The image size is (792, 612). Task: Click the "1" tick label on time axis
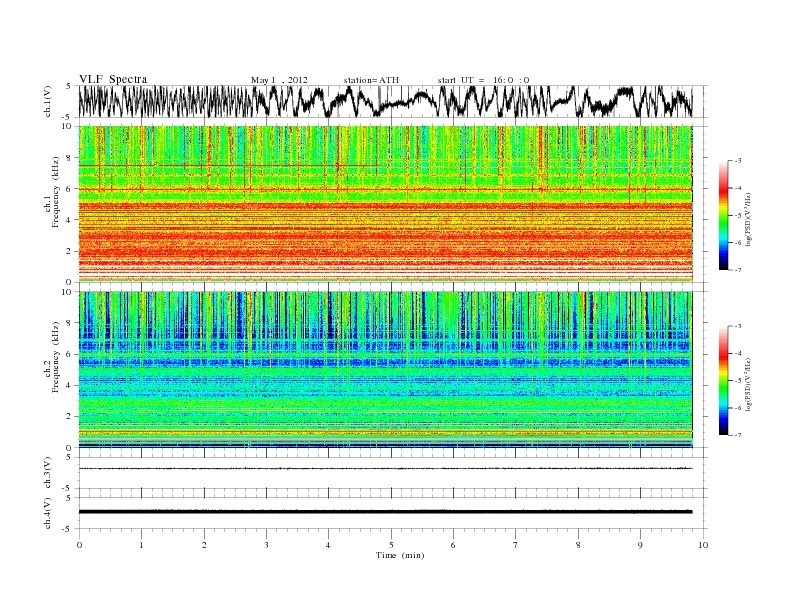click(x=141, y=545)
